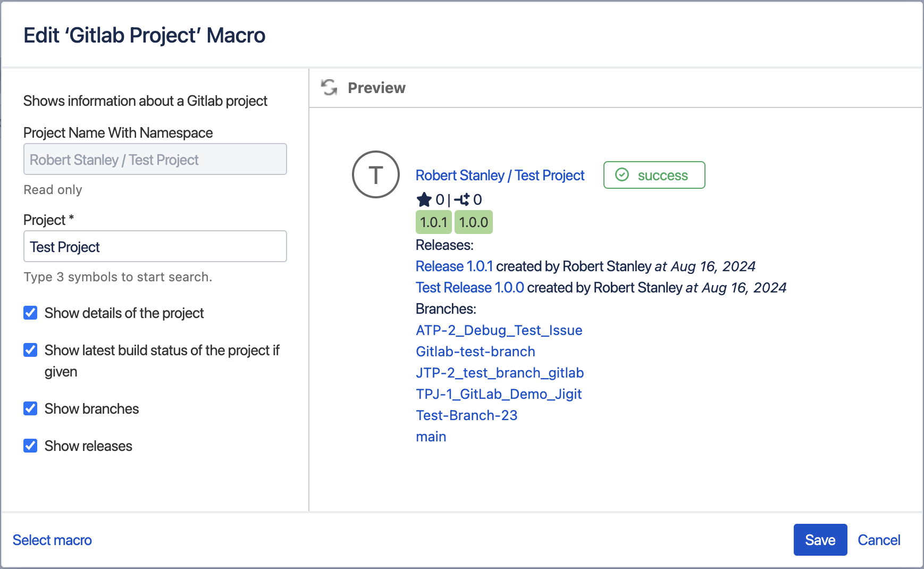
Task: Open the Select macro link
Action: [x=52, y=540]
